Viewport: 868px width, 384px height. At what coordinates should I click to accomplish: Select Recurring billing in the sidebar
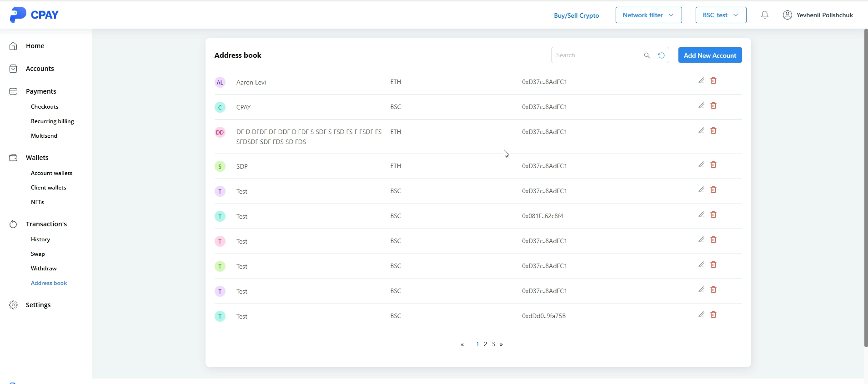pyautogui.click(x=52, y=121)
